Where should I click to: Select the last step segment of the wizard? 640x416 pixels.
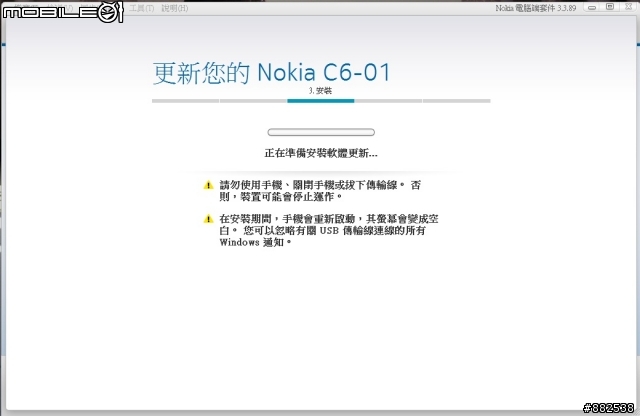pos(457,101)
